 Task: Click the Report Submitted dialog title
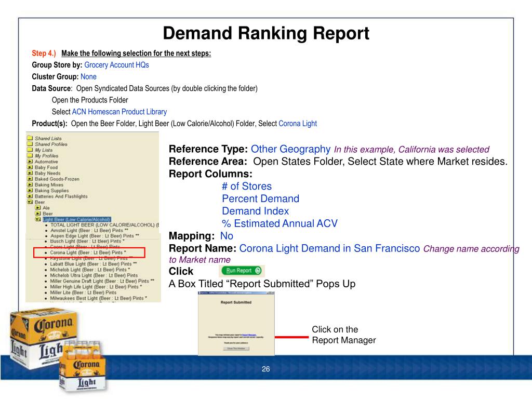[236, 302]
